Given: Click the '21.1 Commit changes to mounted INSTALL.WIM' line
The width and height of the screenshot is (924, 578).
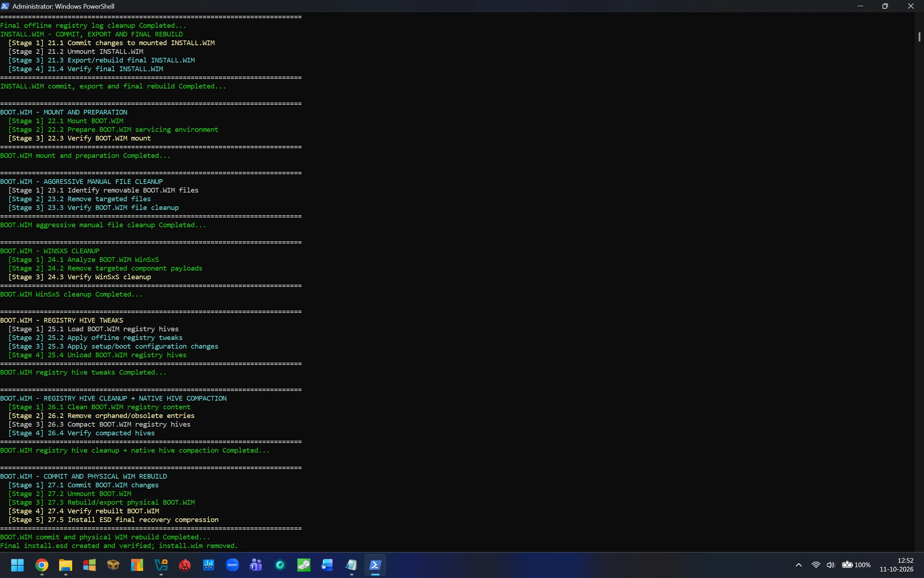Looking at the screenshot, I should [x=131, y=43].
